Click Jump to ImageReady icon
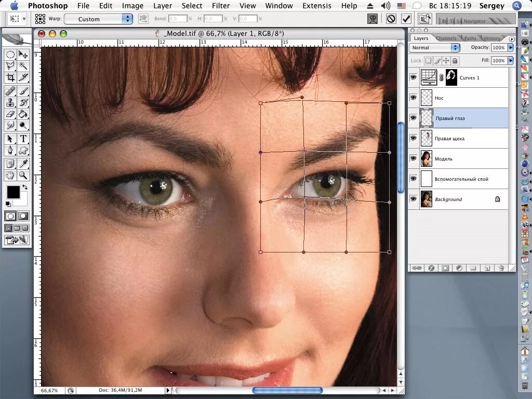The height and width of the screenshot is (399, 532). click(x=16, y=240)
